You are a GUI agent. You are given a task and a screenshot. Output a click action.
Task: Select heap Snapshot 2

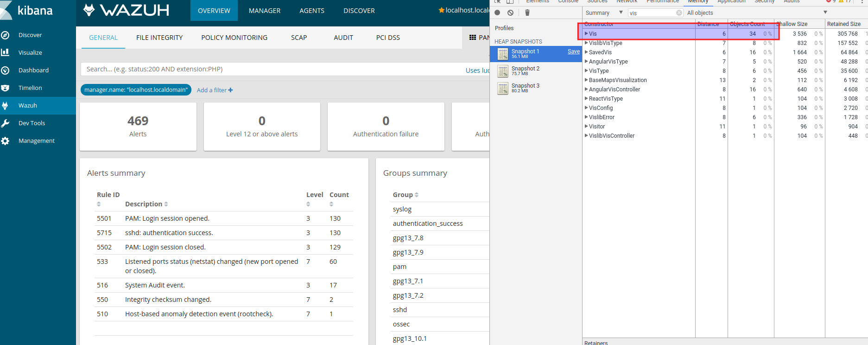[536, 71]
